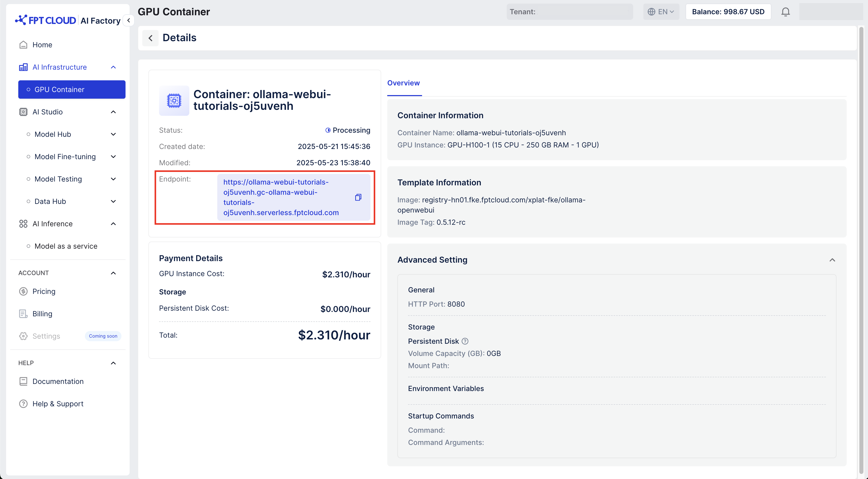
Task: Click the Help & Support question icon
Action: pyautogui.click(x=23, y=404)
